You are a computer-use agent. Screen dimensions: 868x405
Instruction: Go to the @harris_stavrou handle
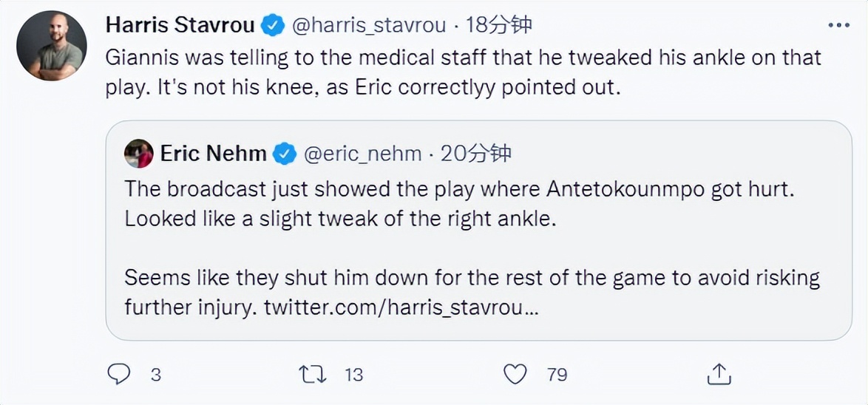[370, 25]
